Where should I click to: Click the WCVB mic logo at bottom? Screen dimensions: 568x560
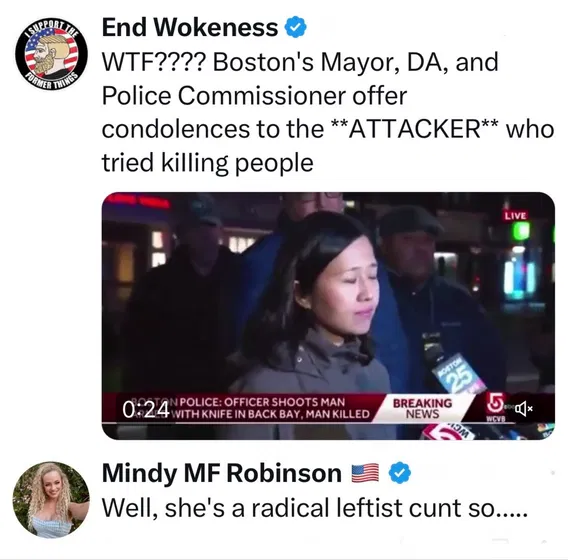[x=450, y=432]
